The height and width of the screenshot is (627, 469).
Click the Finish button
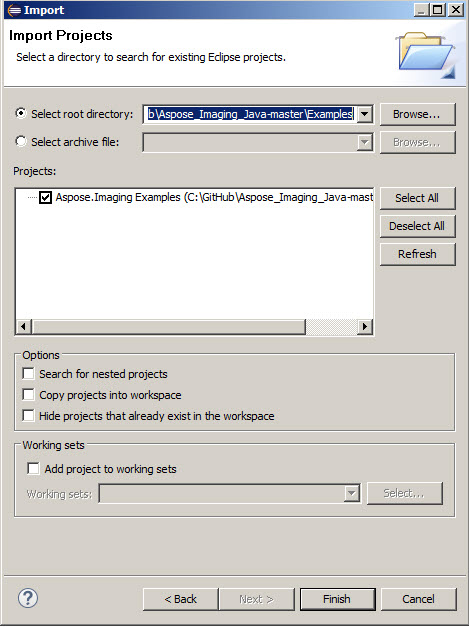tap(337, 599)
